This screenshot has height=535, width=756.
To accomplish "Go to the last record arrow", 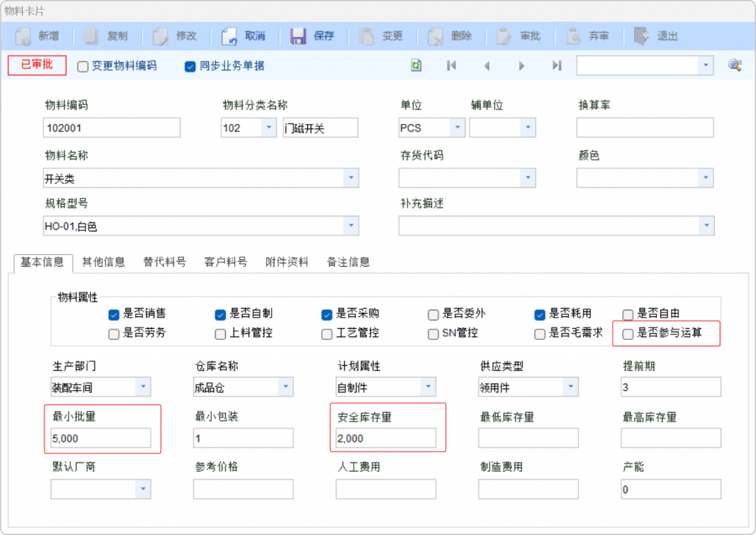I will click(557, 66).
